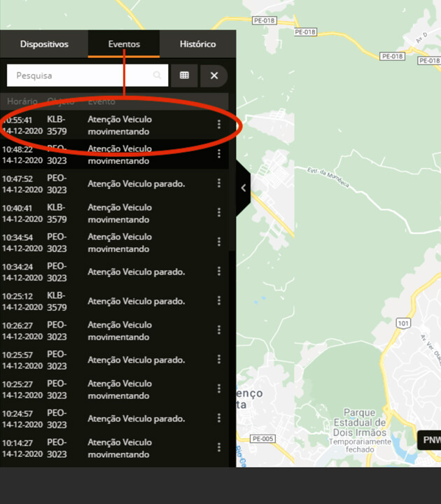Open the Eventos tab
Screen dimensions: 441x504
124,44
